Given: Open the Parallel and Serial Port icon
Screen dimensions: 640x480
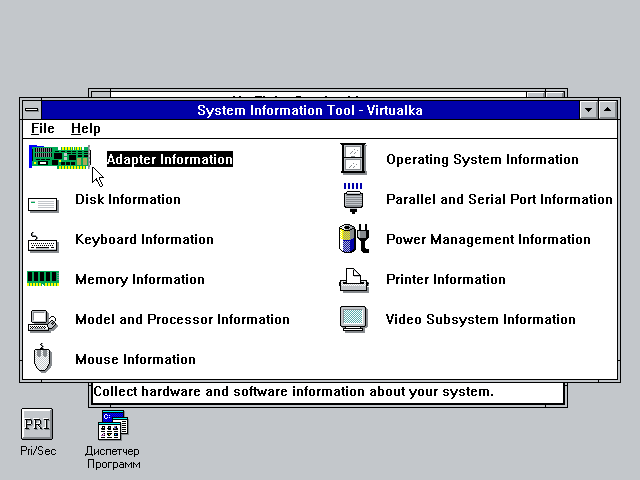Looking at the screenshot, I should (353, 199).
